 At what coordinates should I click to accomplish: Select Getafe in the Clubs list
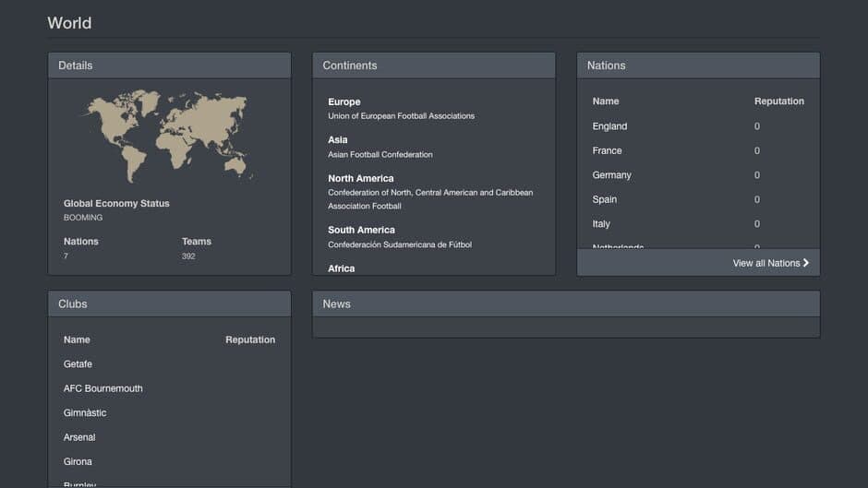(x=78, y=364)
